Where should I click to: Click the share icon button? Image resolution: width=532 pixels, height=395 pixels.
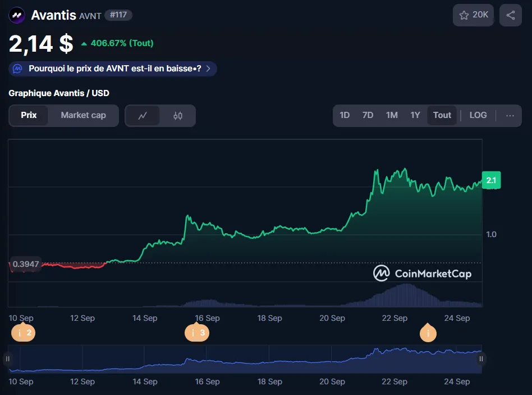tap(510, 15)
